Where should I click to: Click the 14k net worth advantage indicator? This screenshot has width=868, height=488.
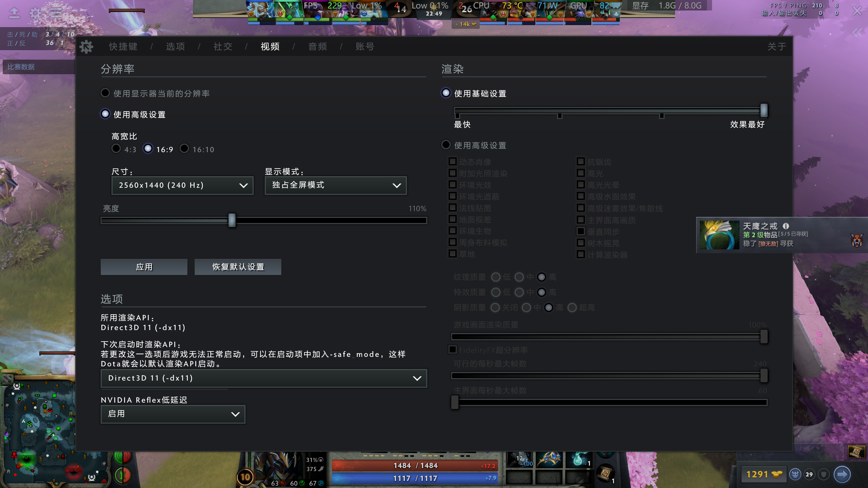(x=466, y=24)
